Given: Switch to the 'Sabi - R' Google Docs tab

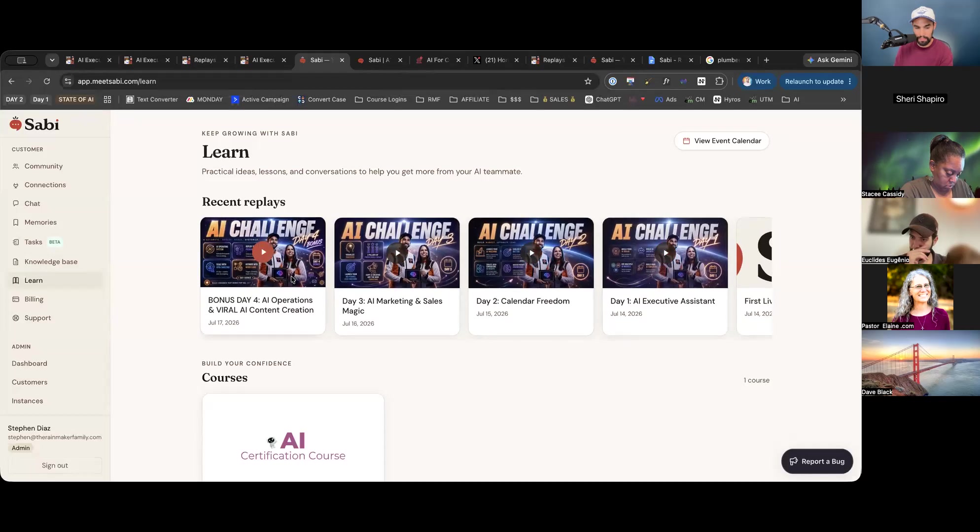Looking at the screenshot, I should coord(670,60).
